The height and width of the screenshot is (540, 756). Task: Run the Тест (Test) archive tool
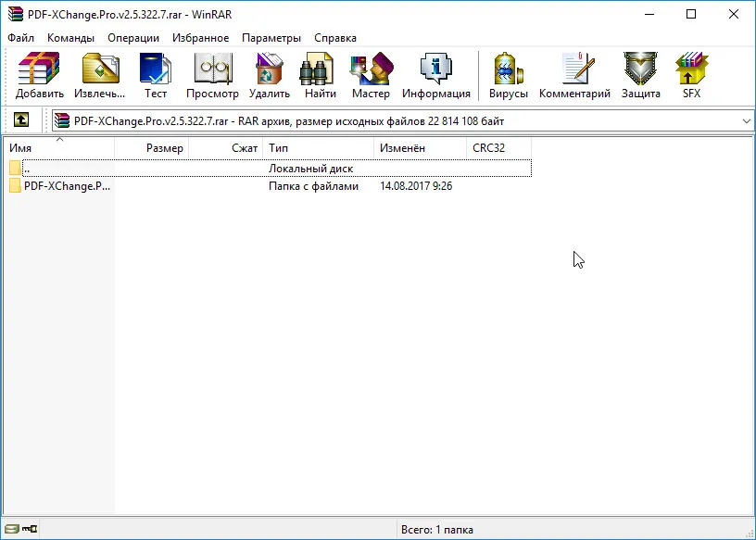click(x=156, y=75)
